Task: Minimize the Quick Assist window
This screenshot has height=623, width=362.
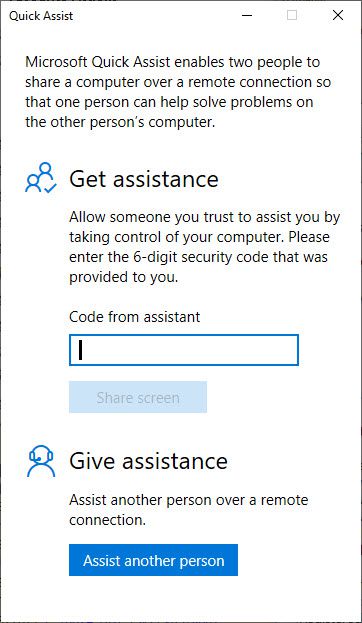Action: (247, 15)
